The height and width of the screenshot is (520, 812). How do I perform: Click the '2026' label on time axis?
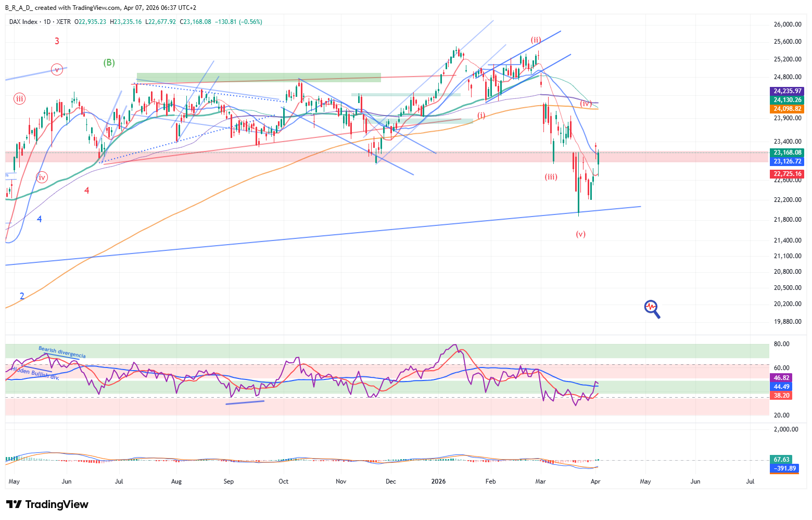pyautogui.click(x=438, y=481)
